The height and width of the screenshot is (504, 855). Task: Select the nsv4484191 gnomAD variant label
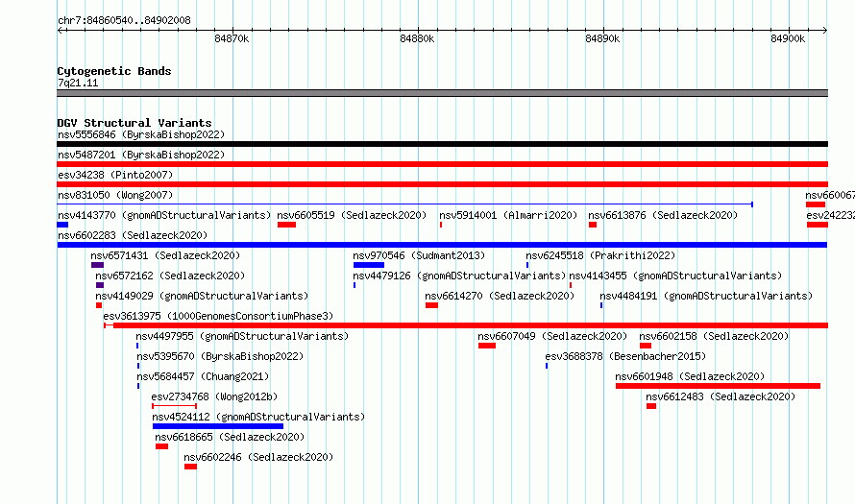pos(706,296)
